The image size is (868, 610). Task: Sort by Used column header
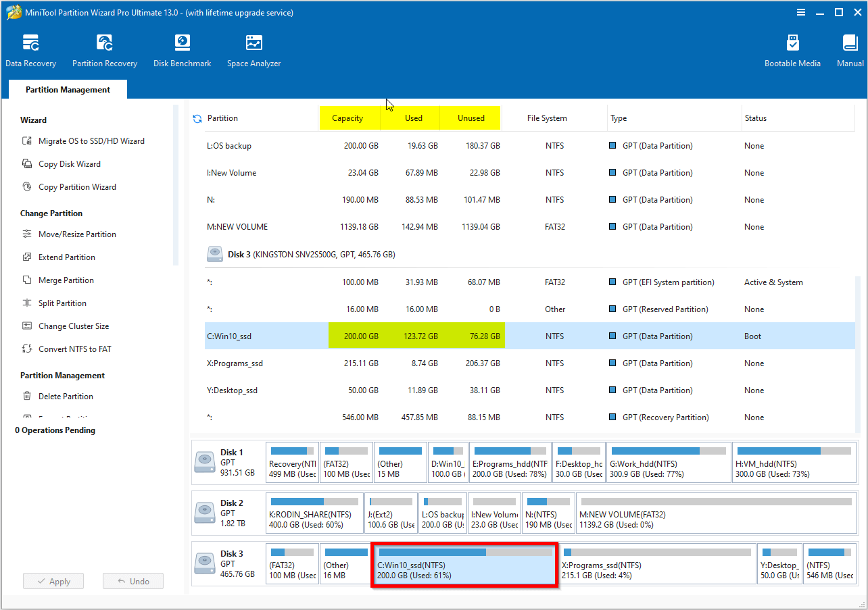414,118
